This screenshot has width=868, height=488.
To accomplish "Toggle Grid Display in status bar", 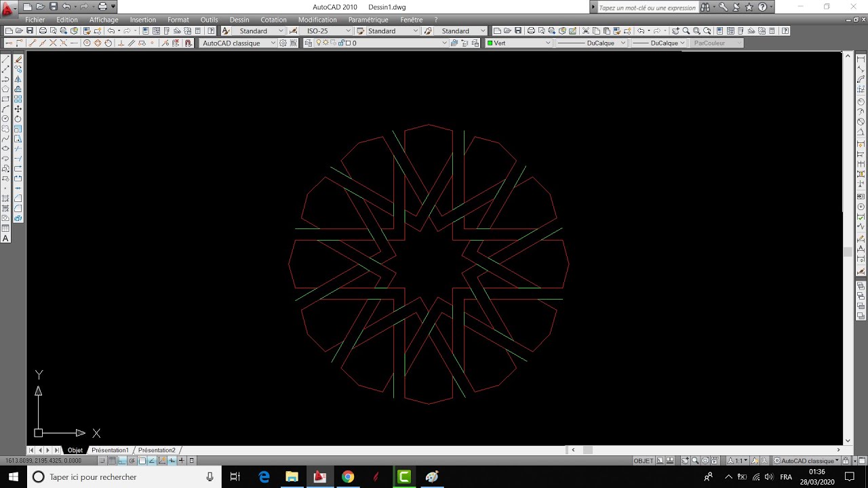I will click(x=112, y=460).
